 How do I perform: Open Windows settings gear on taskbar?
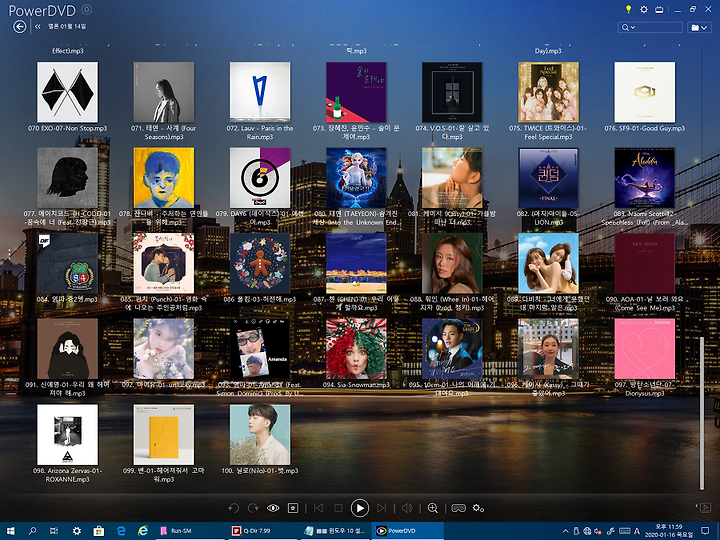pos(77,531)
